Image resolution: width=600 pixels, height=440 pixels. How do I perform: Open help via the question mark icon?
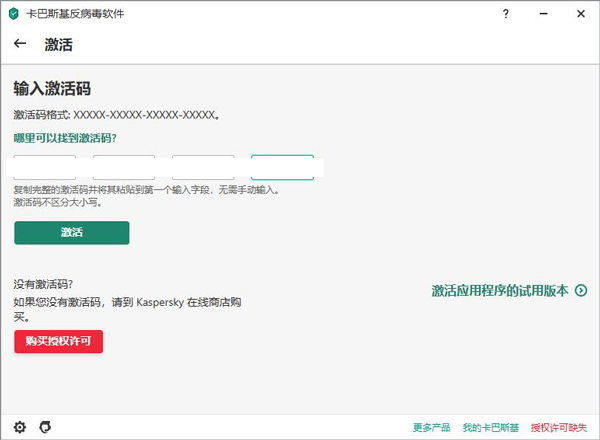click(506, 14)
